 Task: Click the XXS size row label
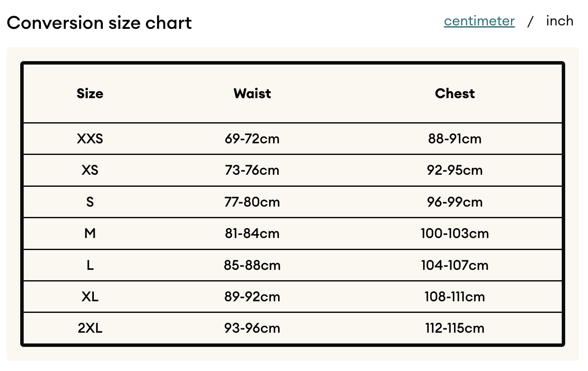click(x=90, y=139)
